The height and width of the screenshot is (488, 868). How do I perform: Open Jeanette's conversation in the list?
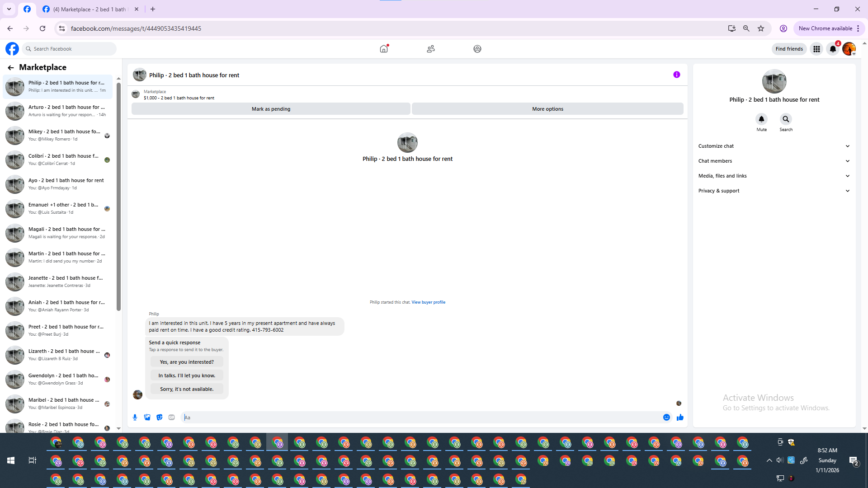tap(58, 282)
